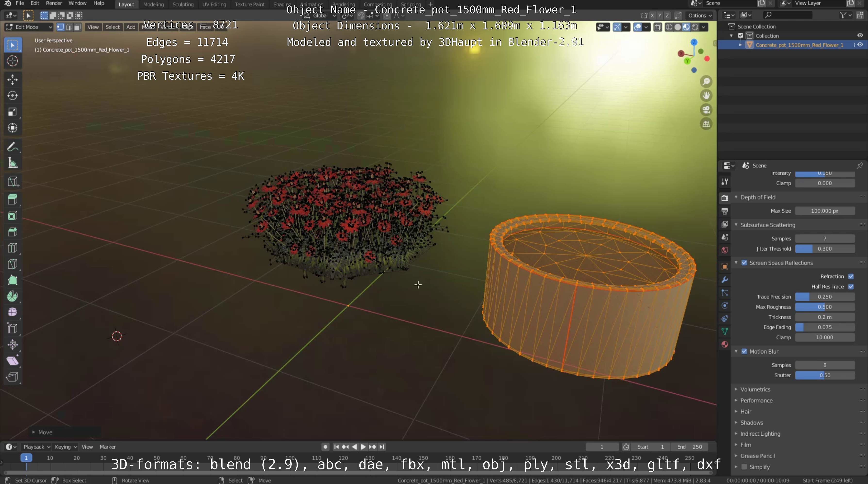Switch perspective/orthographic grid icon
868x484 pixels.
click(706, 124)
